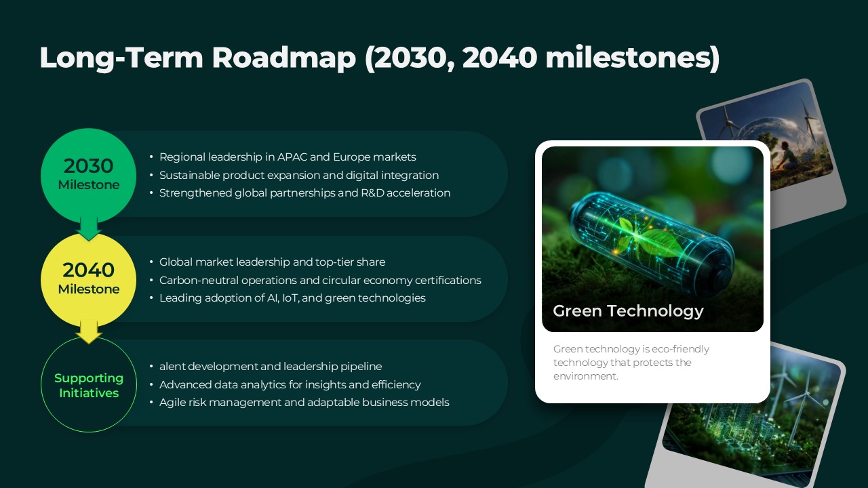The width and height of the screenshot is (868, 488).
Task: Select Leading adoption of AI, IoT bullet
Action: (x=292, y=298)
